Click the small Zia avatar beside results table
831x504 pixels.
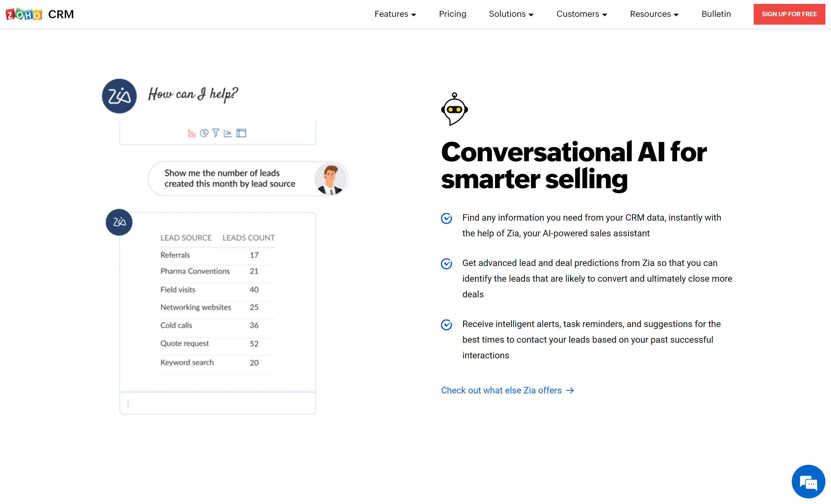pos(119,222)
